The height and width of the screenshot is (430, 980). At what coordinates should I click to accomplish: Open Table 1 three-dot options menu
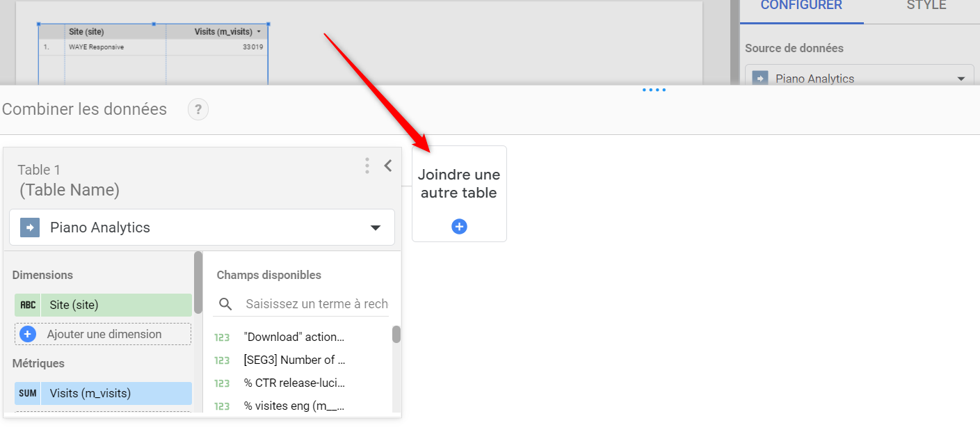[367, 166]
